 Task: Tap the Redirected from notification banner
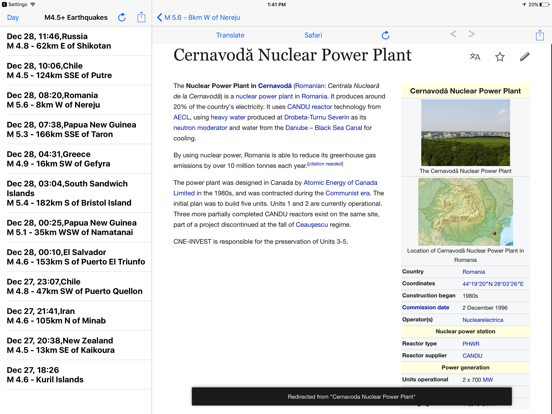(352, 396)
